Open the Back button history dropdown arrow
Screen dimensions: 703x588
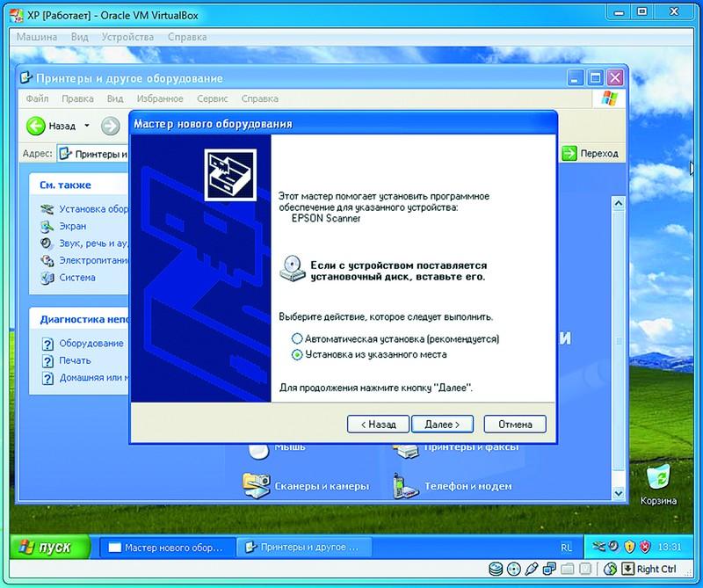click(86, 126)
